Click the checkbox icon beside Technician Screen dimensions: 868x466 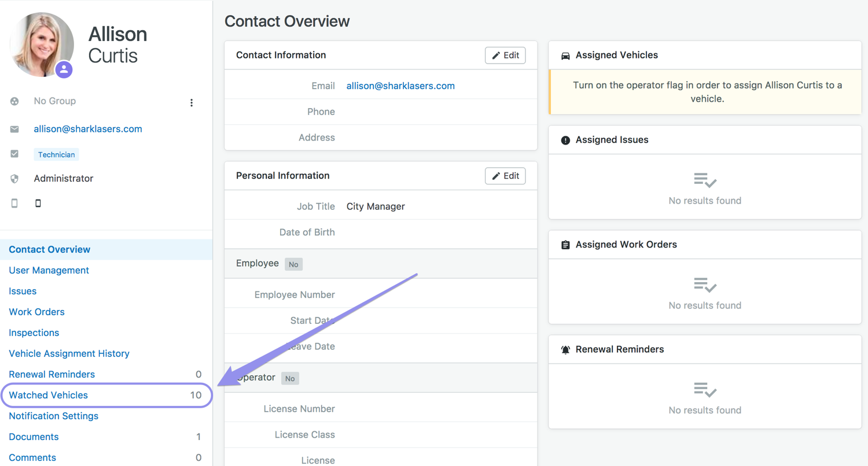click(14, 154)
